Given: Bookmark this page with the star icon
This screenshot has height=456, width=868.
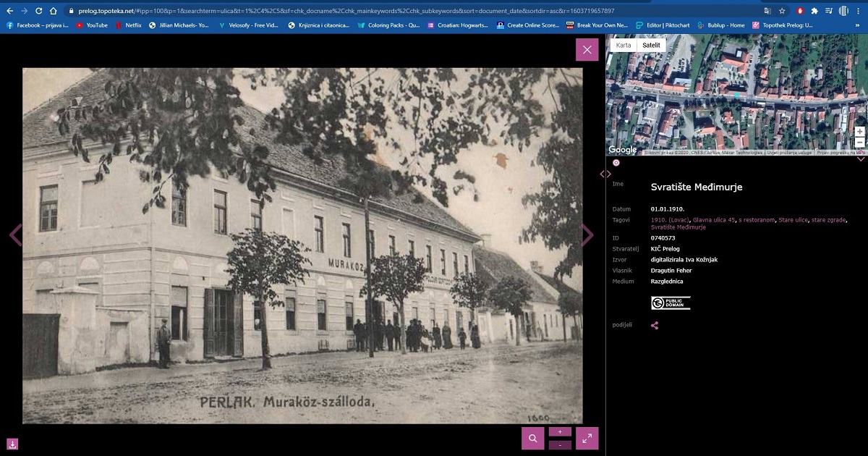Looking at the screenshot, I should [782, 11].
